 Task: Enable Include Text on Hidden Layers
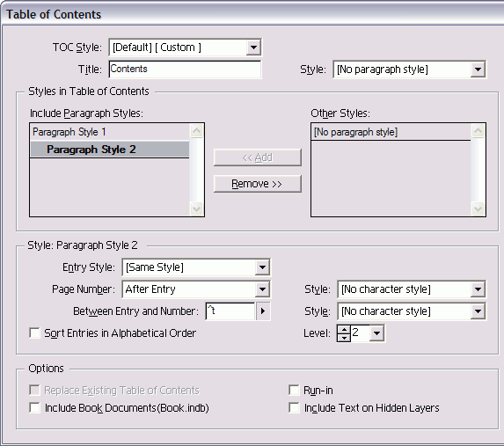(x=294, y=408)
